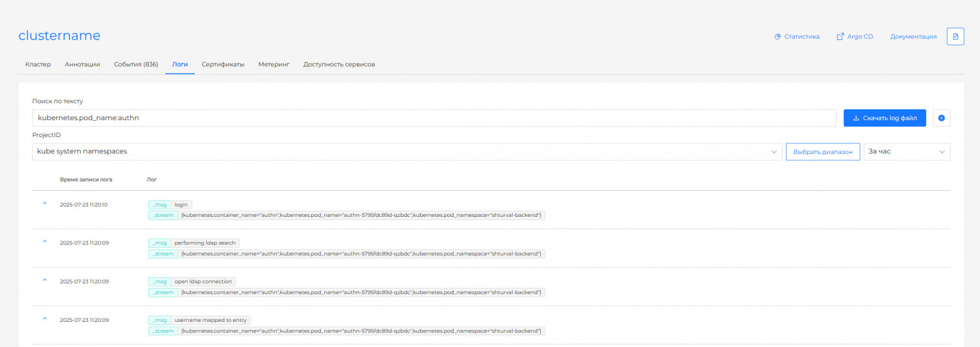Click the Выбрать диапазон button

pos(822,151)
